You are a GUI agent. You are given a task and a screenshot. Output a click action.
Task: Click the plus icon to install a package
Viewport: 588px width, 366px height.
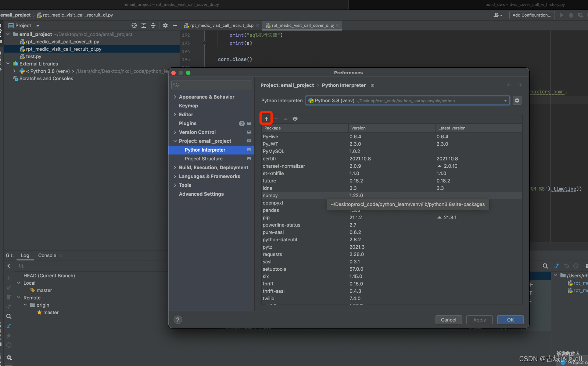tap(266, 119)
